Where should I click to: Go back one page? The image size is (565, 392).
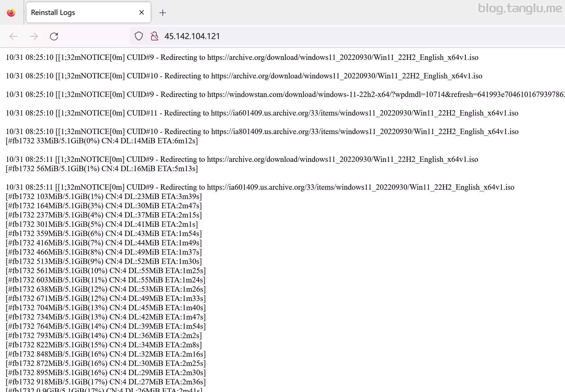pos(13,36)
